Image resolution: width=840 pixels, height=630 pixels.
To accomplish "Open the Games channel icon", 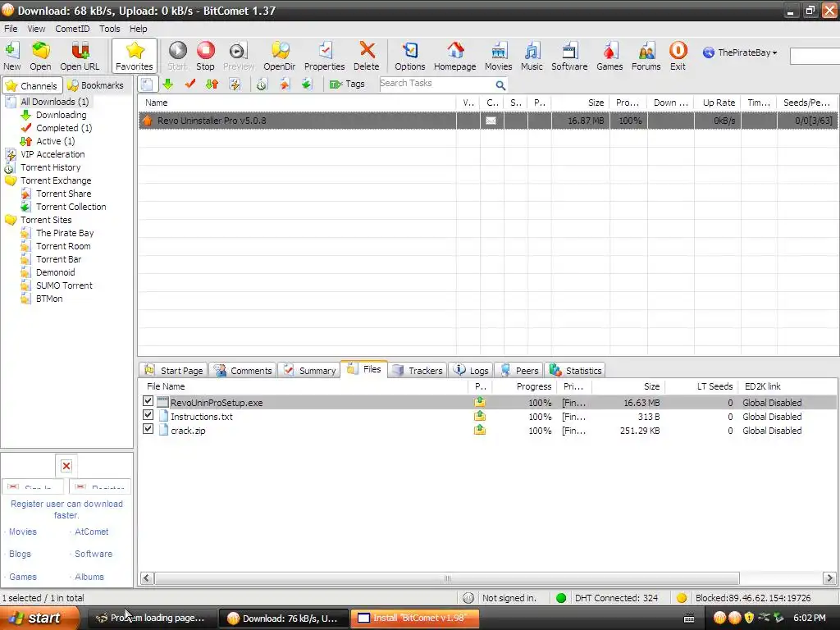I will point(609,56).
